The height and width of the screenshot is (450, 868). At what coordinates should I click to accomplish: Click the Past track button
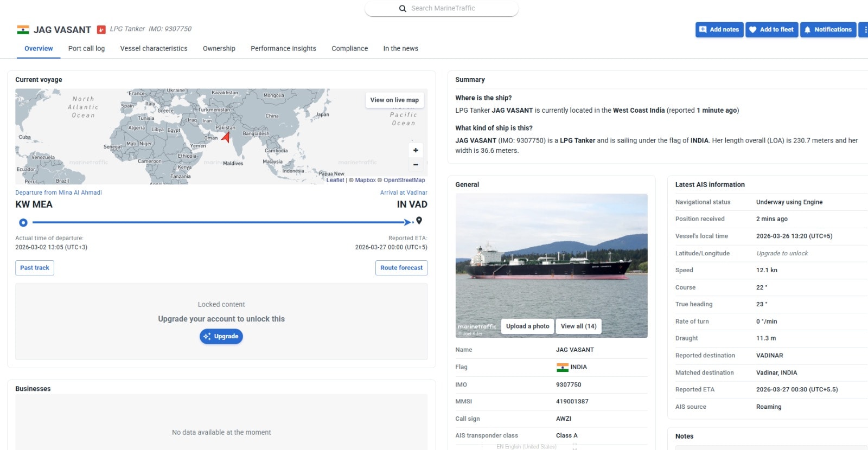click(35, 268)
